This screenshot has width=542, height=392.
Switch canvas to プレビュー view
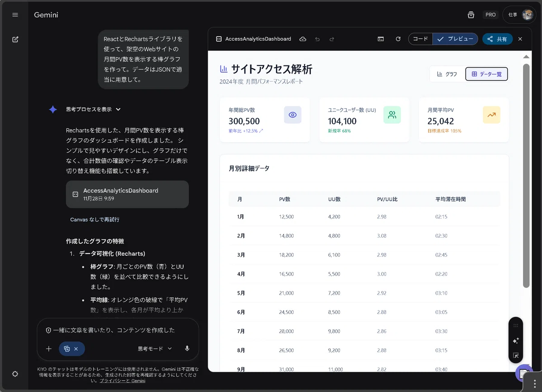click(455, 39)
